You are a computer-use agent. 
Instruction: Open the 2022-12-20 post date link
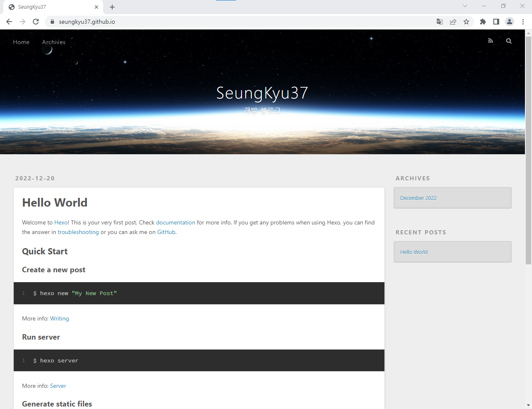(35, 178)
